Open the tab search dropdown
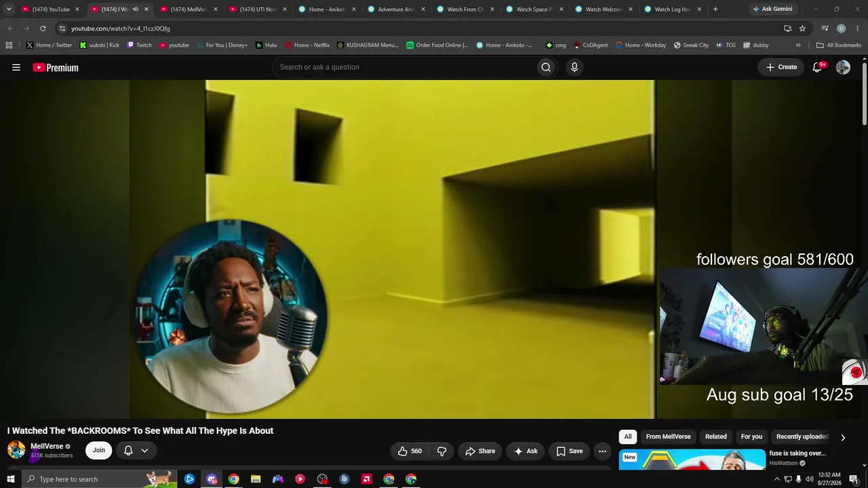Viewport: 868px width, 488px height. (9, 9)
